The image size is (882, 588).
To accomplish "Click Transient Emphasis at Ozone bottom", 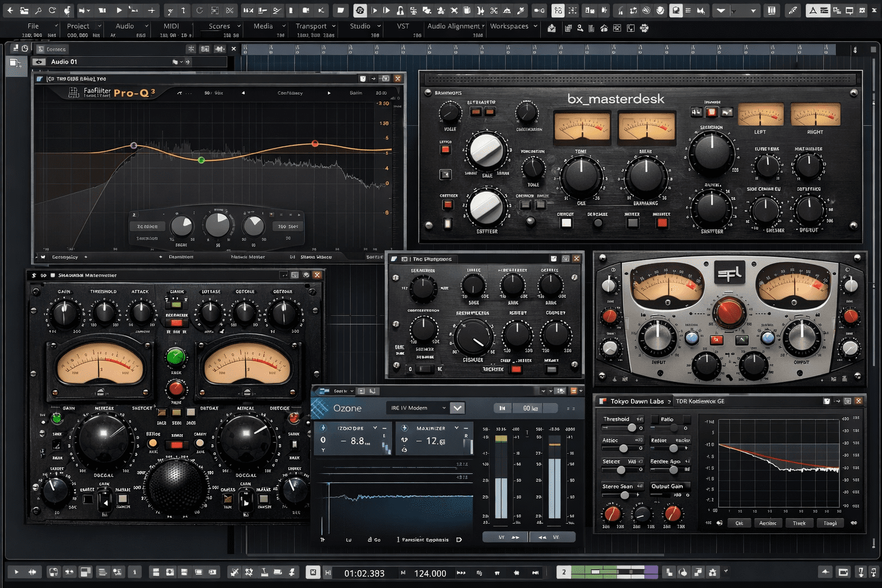I will coord(425,540).
